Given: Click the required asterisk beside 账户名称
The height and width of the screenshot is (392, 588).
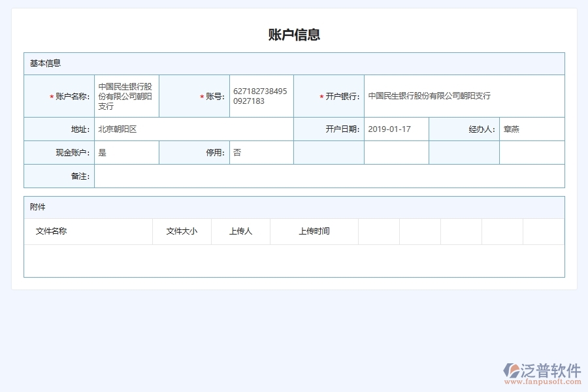Looking at the screenshot, I should pos(50,95).
